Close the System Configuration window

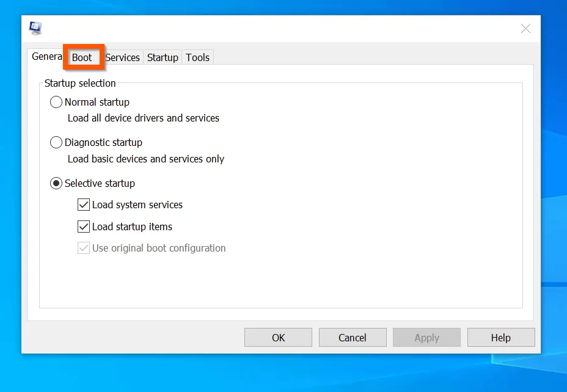pyautogui.click(x=525, y=28)
